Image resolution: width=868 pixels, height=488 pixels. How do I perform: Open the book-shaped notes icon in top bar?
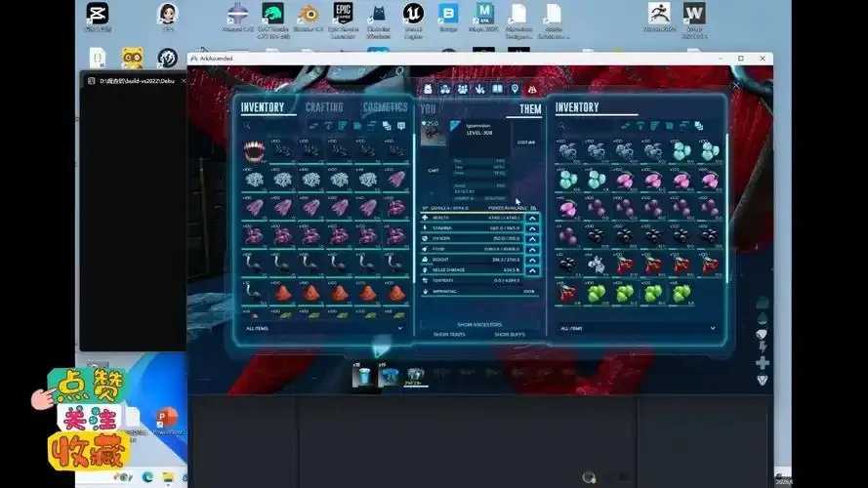[497, 89]
